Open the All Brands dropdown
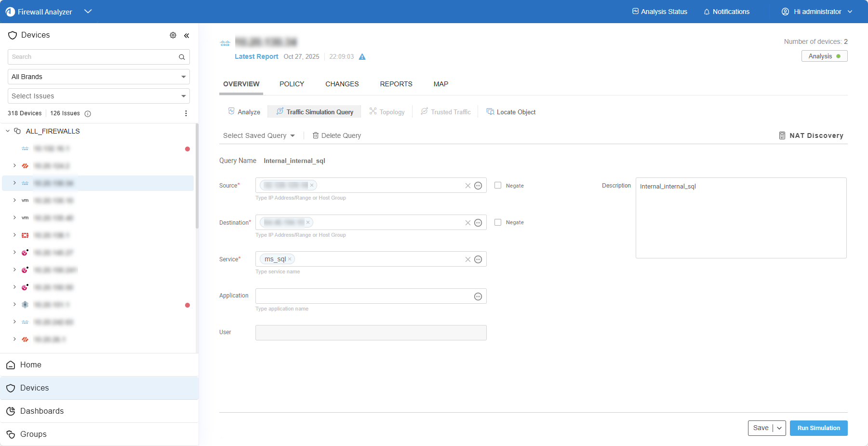 coord(99,77)
